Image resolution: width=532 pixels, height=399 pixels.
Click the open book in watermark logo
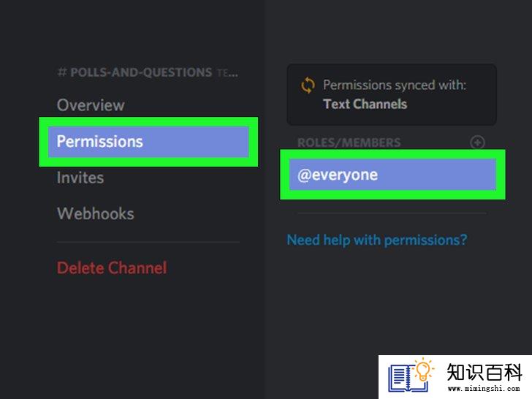pyautogui.click(x=406, y=379)
